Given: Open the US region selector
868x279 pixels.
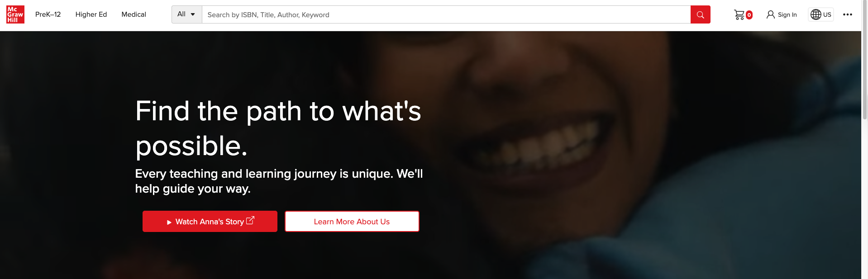Looking at the screenshot, I should tap(821, 14).
